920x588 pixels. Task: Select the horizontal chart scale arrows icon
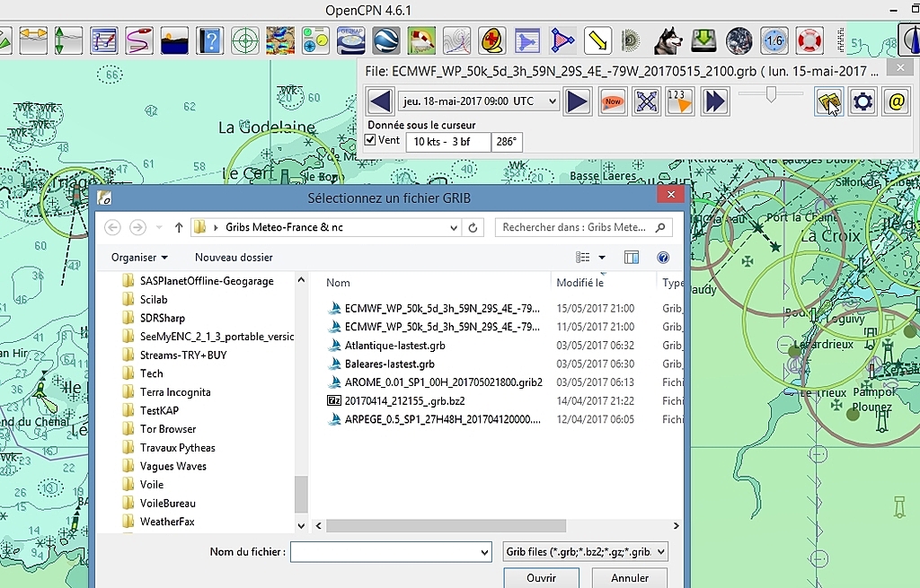(33, 40)
